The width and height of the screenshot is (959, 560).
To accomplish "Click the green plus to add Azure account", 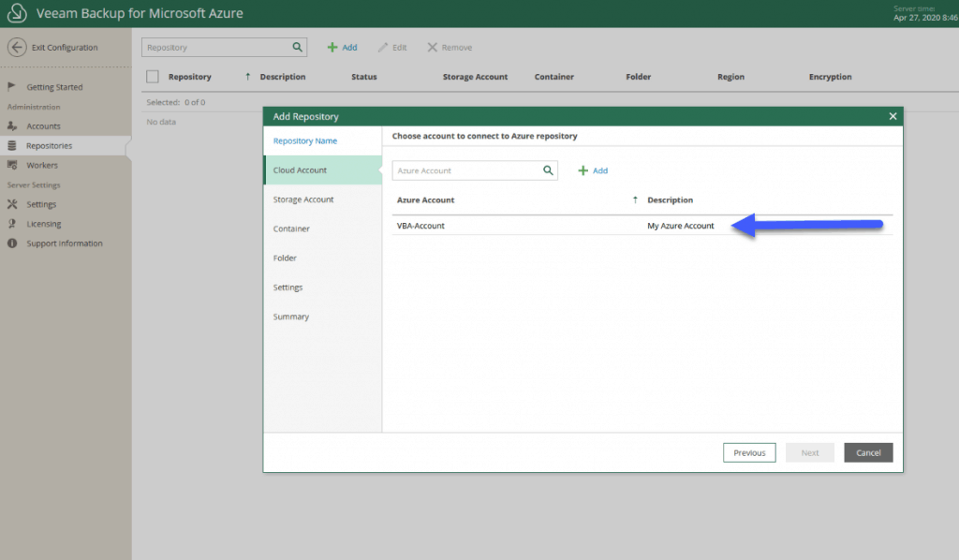I will click(583, 170).
